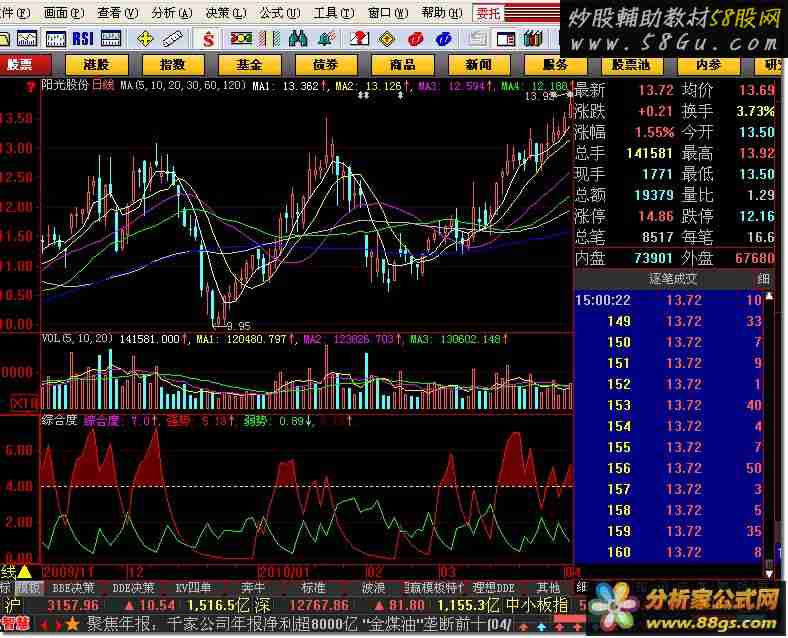The height and width of the screenshot is (638, 788).
Task: Click the 日线 period label
Action: [x=103, y=85]
